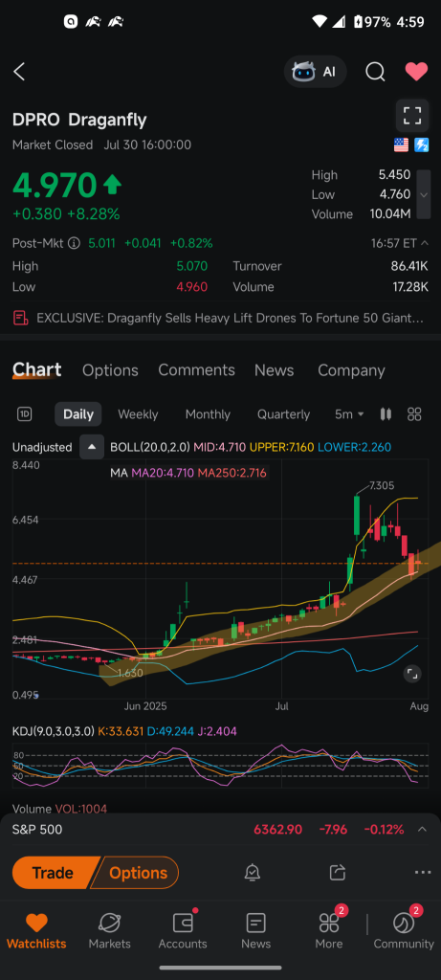Tap the 7.305 high price marker
This screenshot has width=441, height=980.
pyautogui.click(x=382, y=485)
